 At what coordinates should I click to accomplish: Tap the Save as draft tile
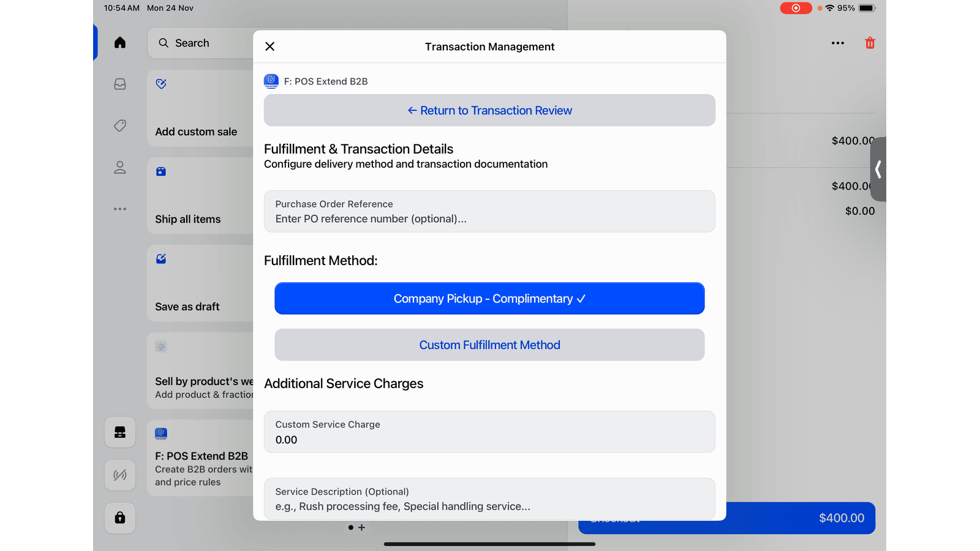[x=200, y=283]
